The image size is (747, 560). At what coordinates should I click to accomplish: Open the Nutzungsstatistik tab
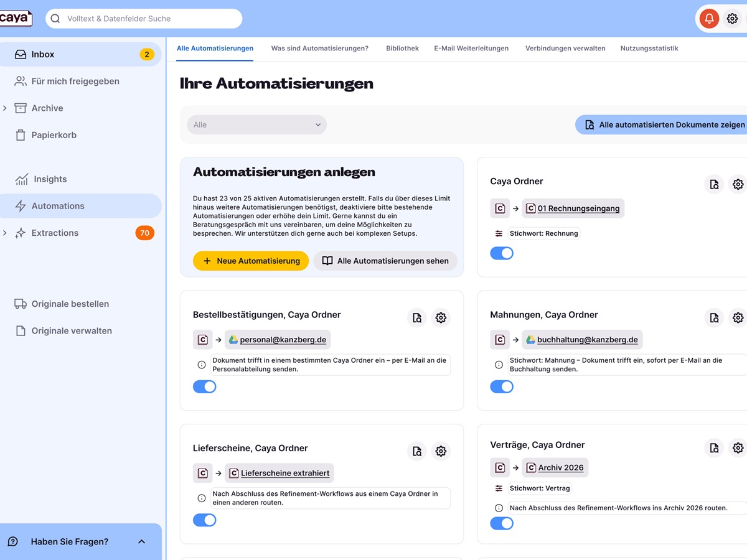(649, 49)
